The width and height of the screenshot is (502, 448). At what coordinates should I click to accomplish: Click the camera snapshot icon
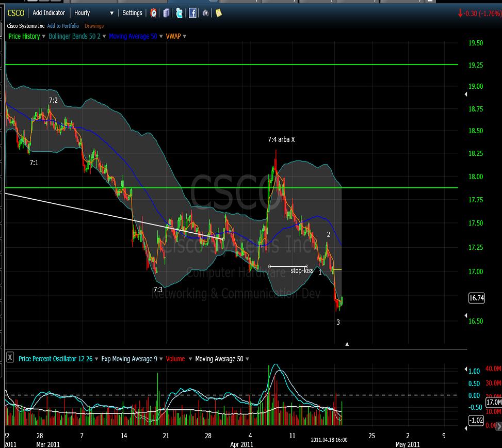click(x=206, y=13)
